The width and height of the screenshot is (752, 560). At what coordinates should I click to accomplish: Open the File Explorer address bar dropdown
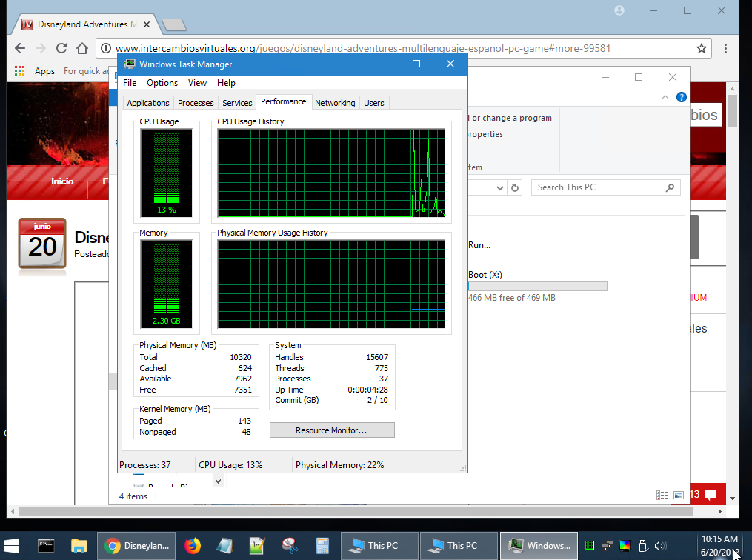tap(501, 187)
